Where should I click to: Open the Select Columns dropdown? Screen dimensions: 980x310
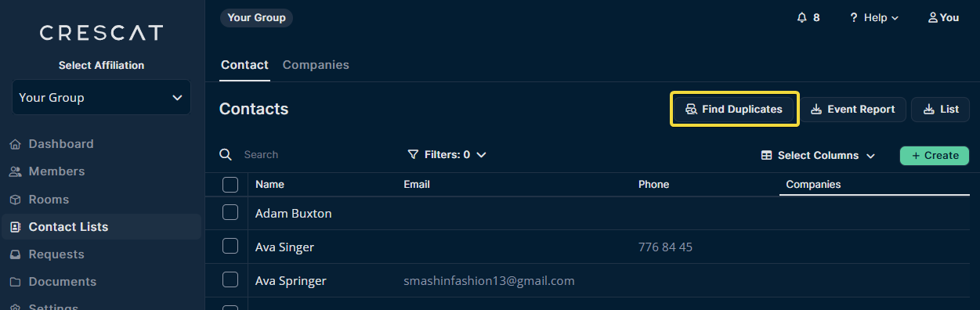pyautogui.click(x=818, y=155)
